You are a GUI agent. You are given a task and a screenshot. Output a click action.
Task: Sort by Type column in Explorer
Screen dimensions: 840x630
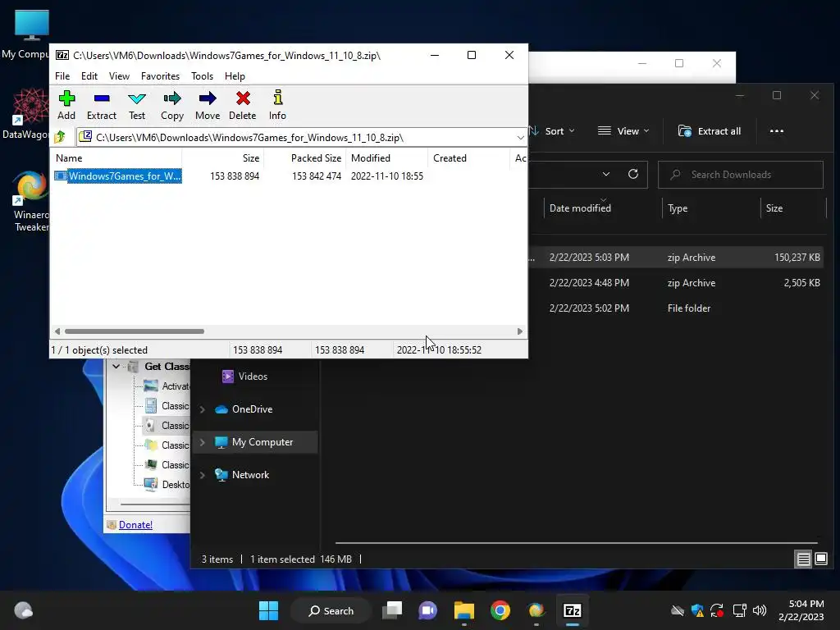[x=678, y=208]
